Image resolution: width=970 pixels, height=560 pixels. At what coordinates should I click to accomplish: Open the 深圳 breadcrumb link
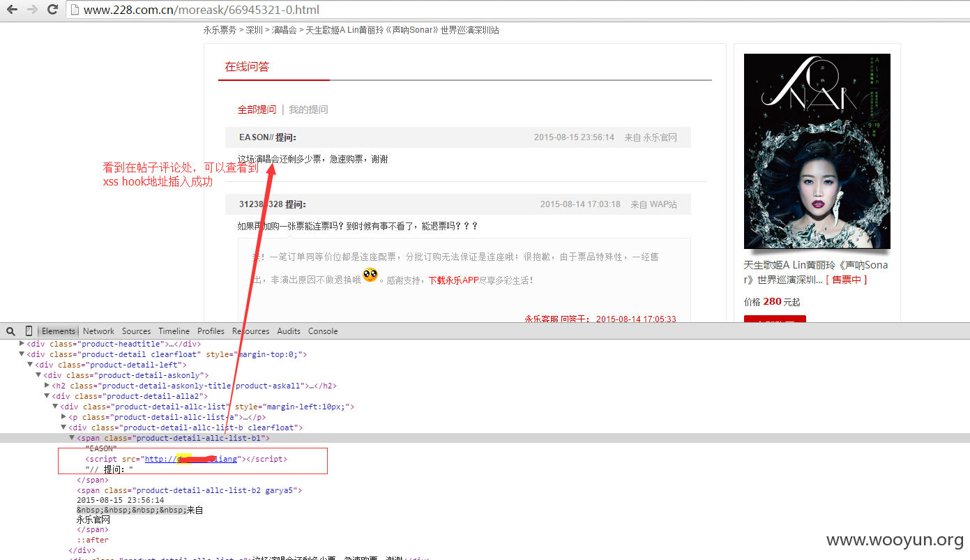tap(255, 30)
